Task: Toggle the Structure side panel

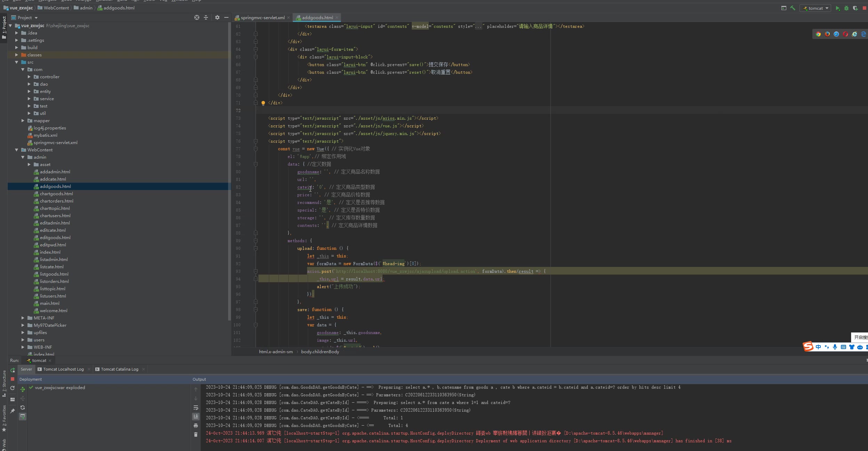Action: pyautogui.click(x=4, y=383)
